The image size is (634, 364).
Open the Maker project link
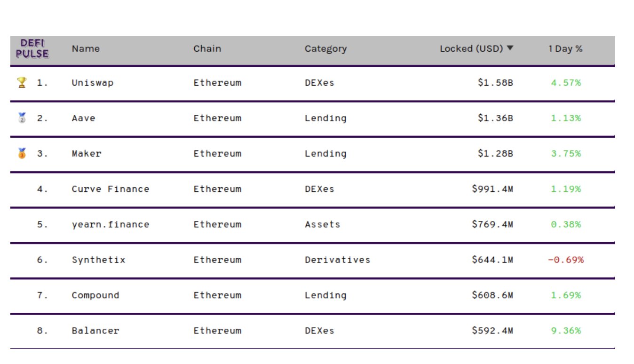[x=87, y=153]
